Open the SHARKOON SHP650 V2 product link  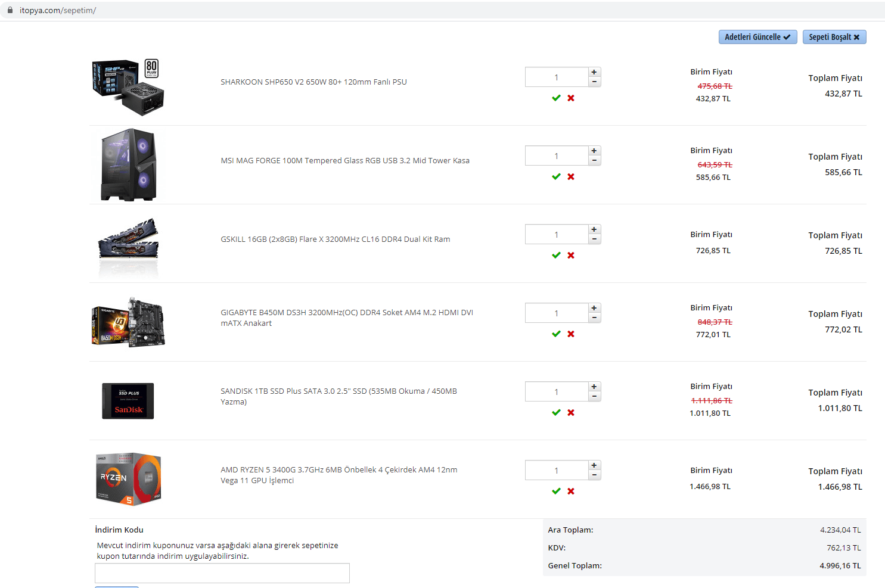(313, 82)
